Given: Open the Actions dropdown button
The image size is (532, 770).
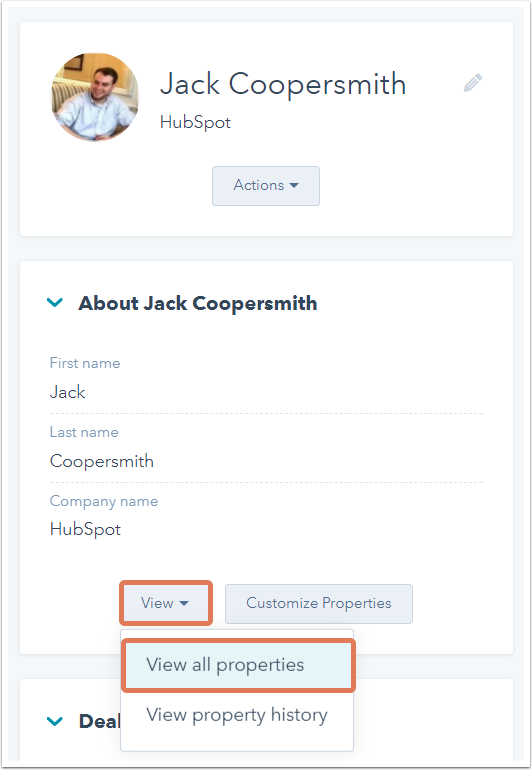Looking at the screenshot, I should [266, 186].
